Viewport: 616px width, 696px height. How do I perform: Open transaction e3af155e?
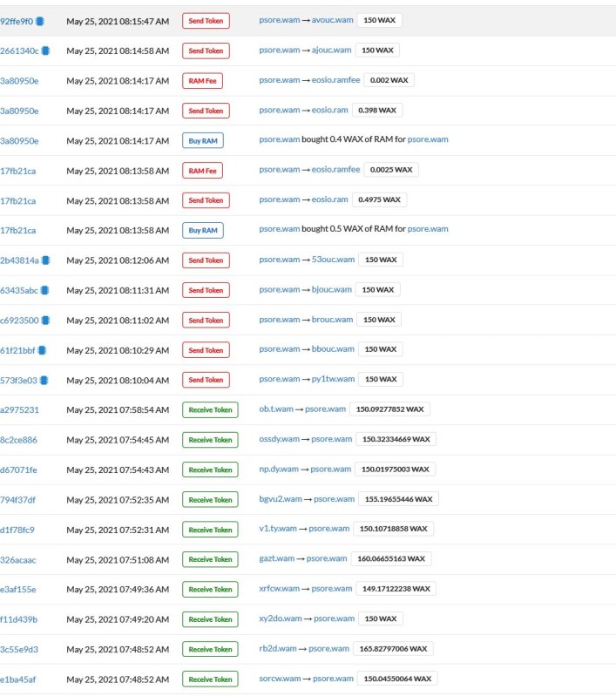pyautogui.click(x=18, y=590)
